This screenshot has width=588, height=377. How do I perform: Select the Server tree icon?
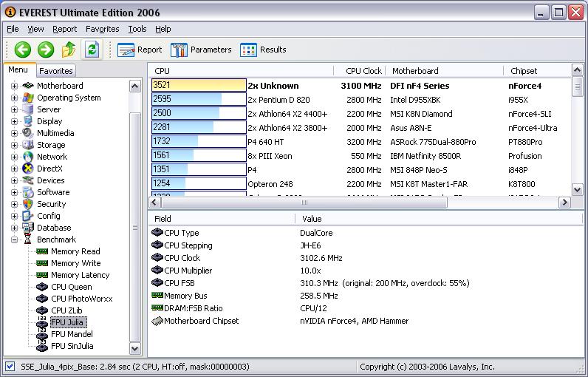28,109
